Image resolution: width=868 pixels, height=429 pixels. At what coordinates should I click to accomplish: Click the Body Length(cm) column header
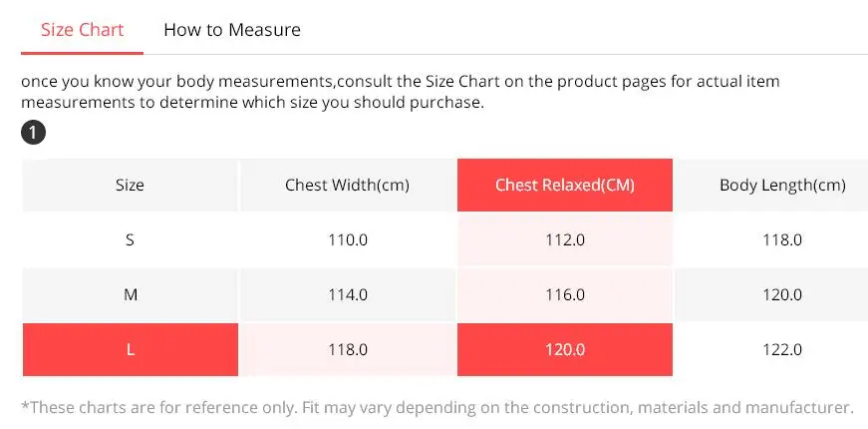(x=782, y=185)
